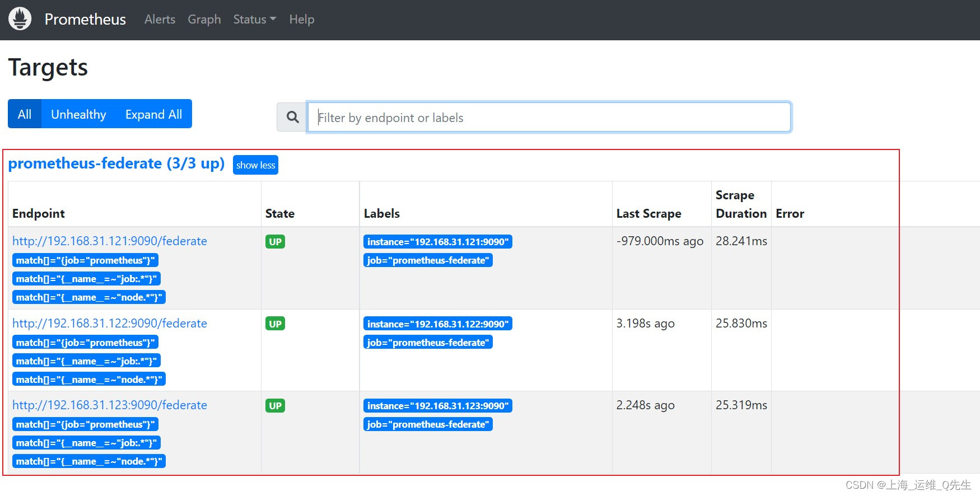Screen dimensions: 980x496
Task: Click the job="prometheus-federate" label in 192.168.31.121 row
Action: click(x=428, y=260)
